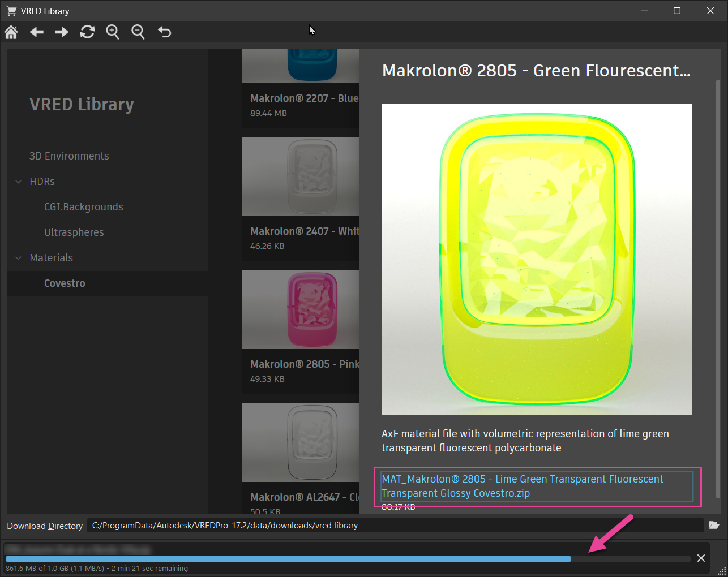728x577 pixels.
Task: Open the Makrolon AL2647 clear thumbnail
Action: [x=300, y=442]
